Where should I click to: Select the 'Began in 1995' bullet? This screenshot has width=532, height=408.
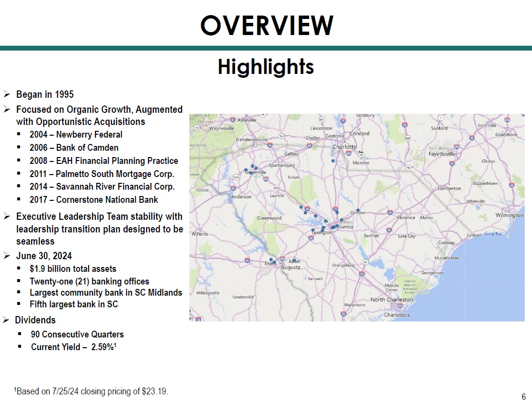(x=45, y=94)
